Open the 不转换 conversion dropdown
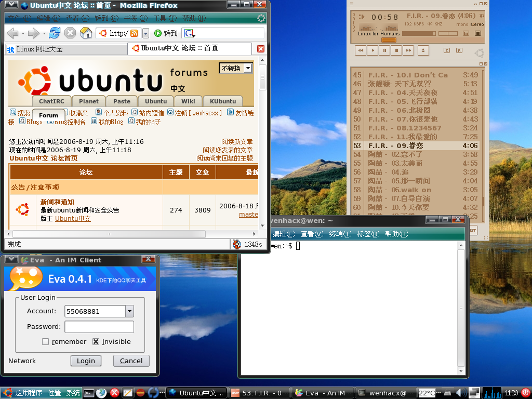Viewport: 532px width, 399px height. 235,68
